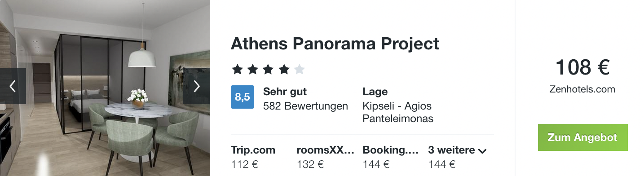Click the fourth filled rating star
The image size is (644, 176).
[284, 70]
